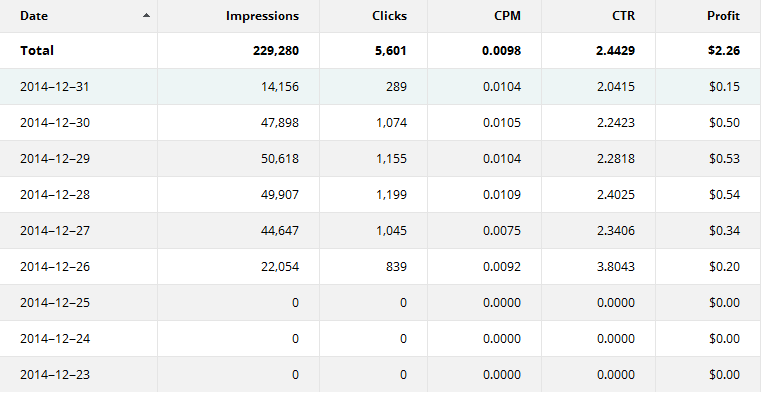Sort by Impressions column header
This screenshot has width=761, height=395.
(262, 16)
